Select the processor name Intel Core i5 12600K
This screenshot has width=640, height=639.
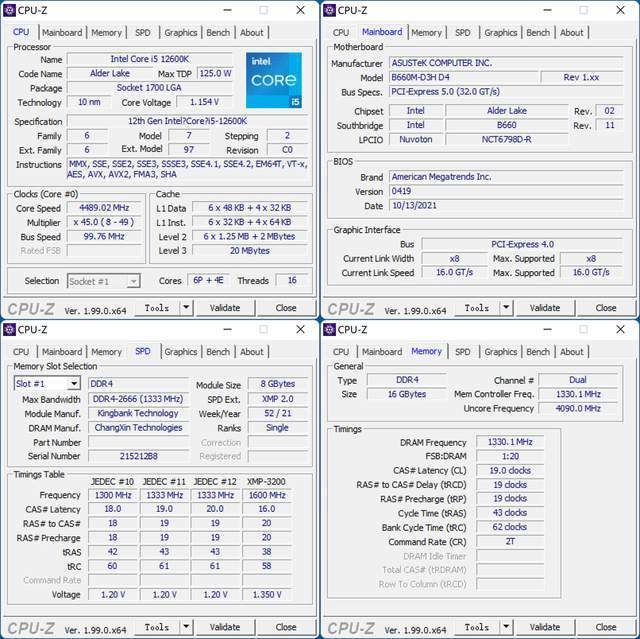coord(149,59)
